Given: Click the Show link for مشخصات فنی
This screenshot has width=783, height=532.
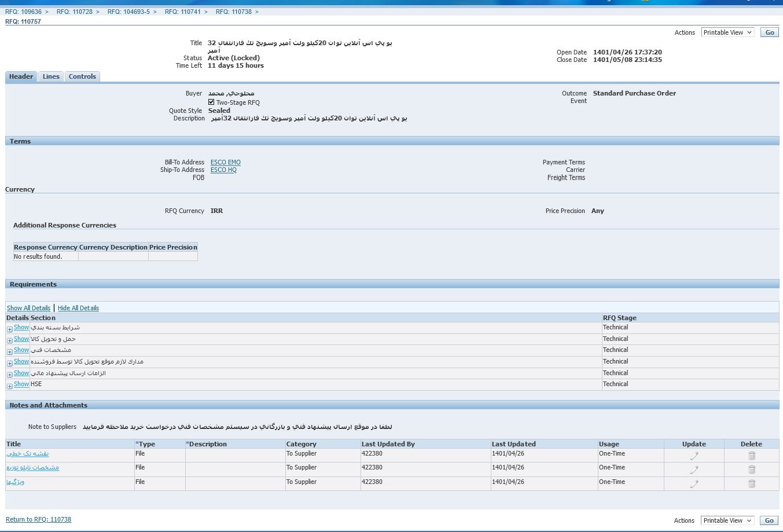Looking at the screenshot, I should [21, 350].
